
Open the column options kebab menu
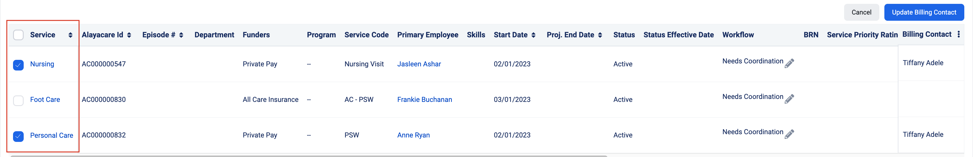tap(959, 34)
